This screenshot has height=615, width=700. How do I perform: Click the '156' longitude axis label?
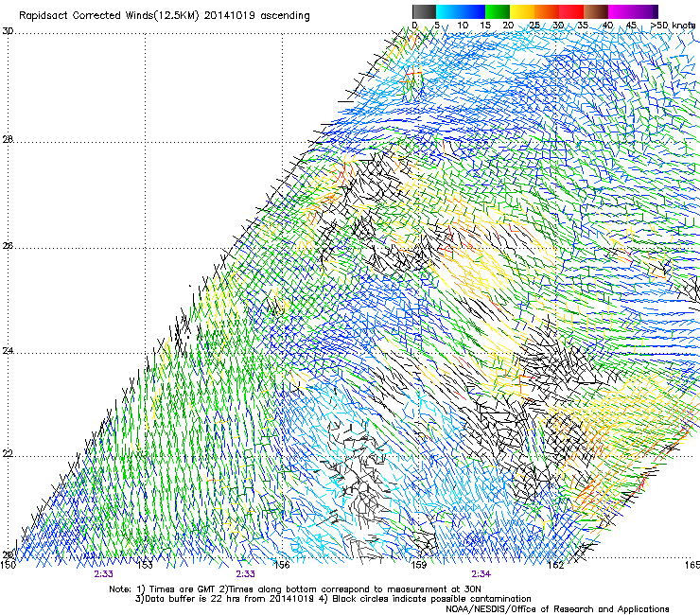click(x=282, y=565)
